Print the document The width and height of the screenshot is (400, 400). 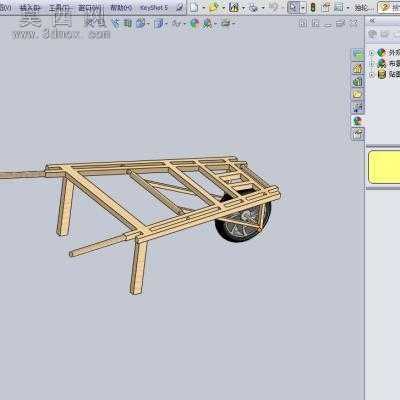tap(254, 7)
